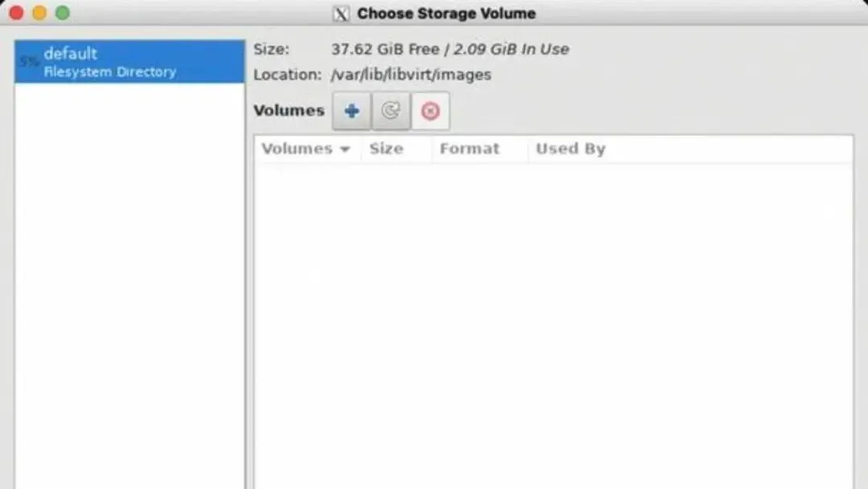Click the Choose Storage Volume window title

(x=446, y=14)
